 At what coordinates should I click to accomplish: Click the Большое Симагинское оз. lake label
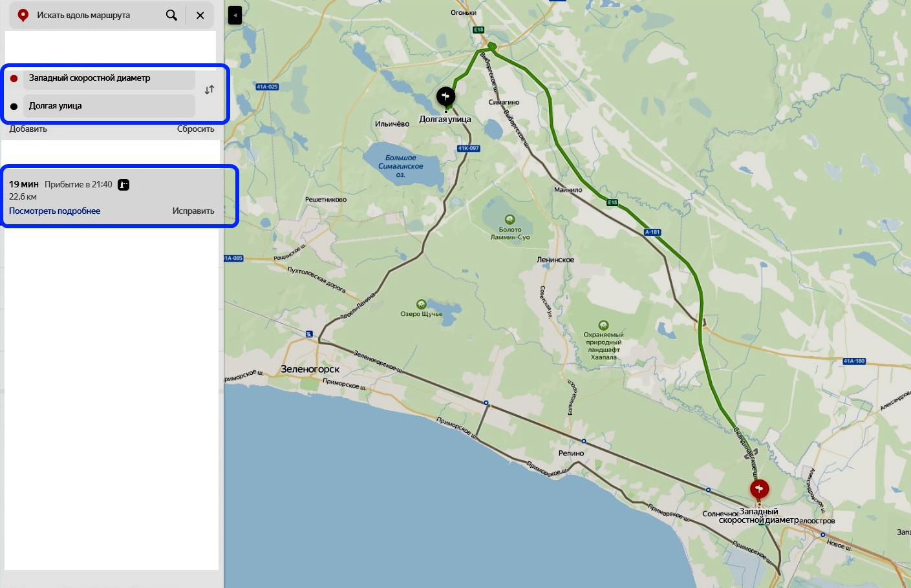click(x=401, y=166)
